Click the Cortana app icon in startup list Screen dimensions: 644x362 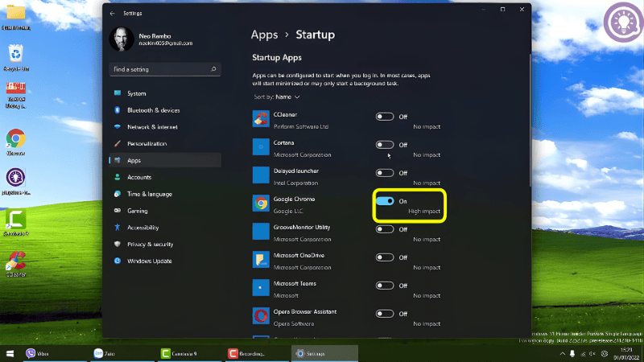(x=261, y=147)
